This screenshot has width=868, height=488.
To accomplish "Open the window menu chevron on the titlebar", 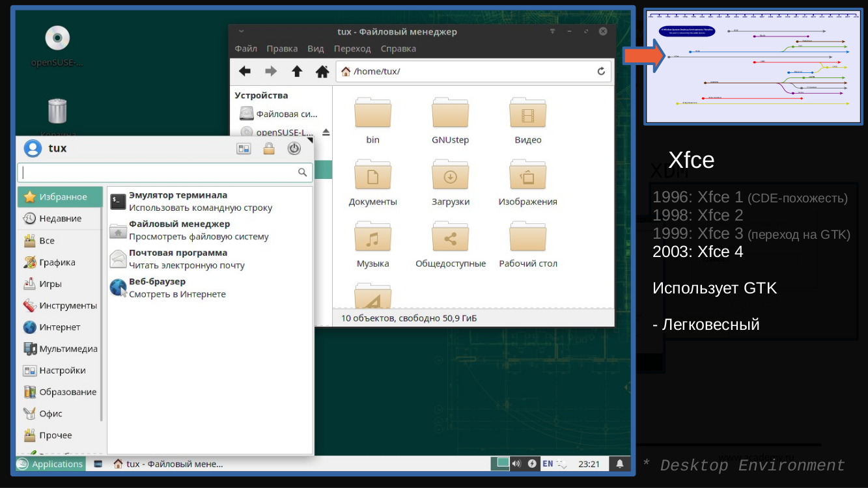I will (x=241, y=31).
